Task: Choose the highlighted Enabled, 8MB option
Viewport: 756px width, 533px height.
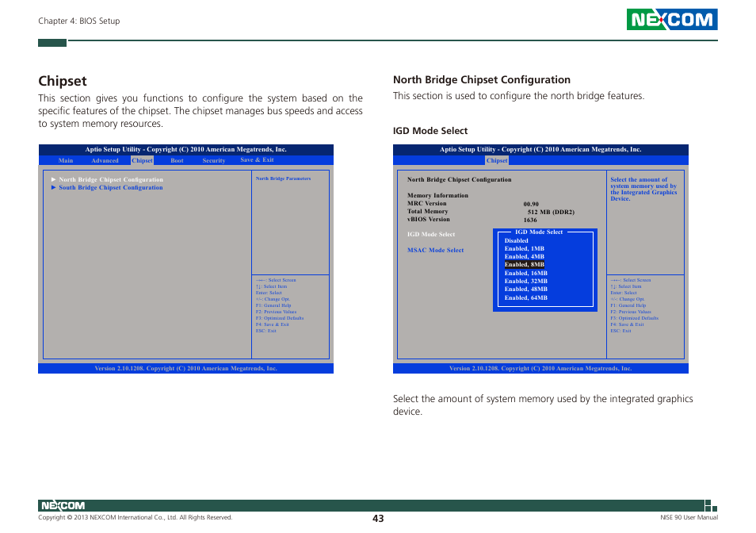Action: click(x=524, y=264)
